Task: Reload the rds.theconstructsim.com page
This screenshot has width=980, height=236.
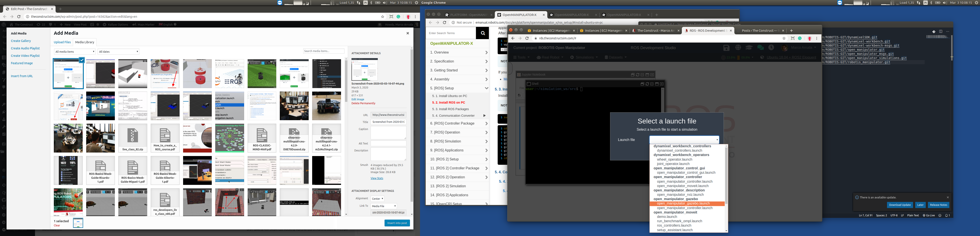Action: click(x=527, y=38)
